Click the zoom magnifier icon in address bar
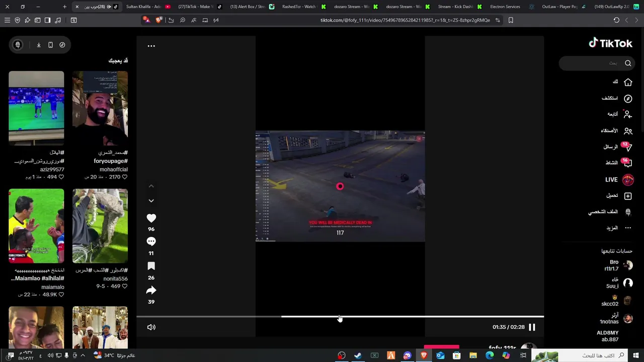Screen dimensions: 644x362 click(182, 20)
